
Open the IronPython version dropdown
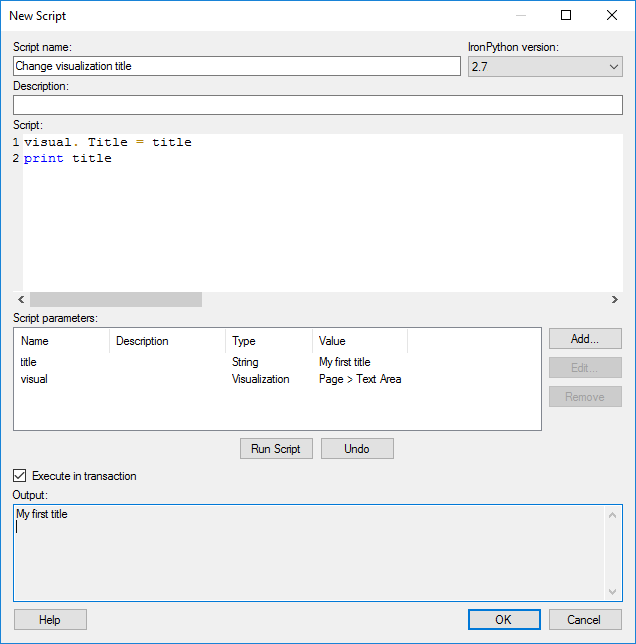(x=545, y=66)
